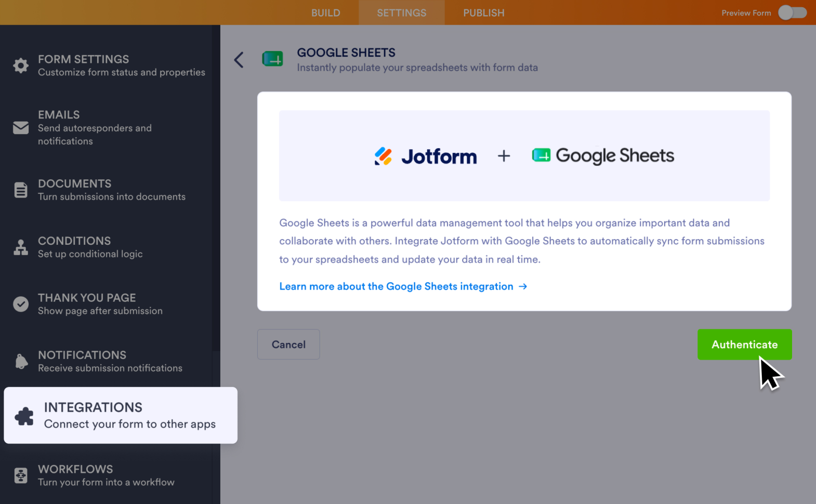This screenshot has height=504, width=816.
Task: Click the Workflows icon in sidebar
Action: (21, 475)
